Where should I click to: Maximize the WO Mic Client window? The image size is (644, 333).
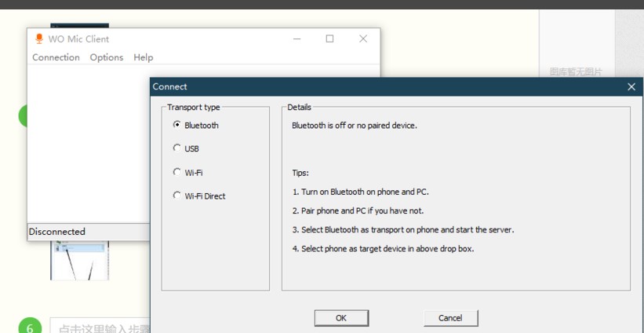pyautogui.click(x=329, y=38)
